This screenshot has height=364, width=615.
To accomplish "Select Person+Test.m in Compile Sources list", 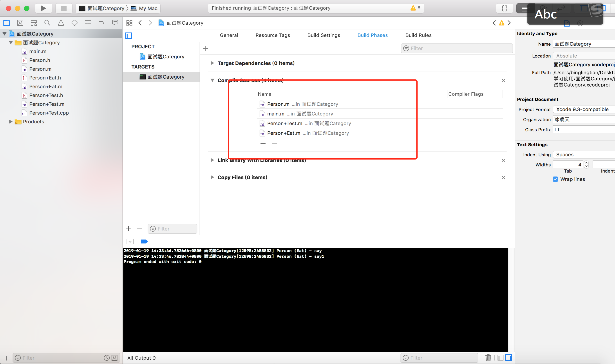I will point(285,123).
